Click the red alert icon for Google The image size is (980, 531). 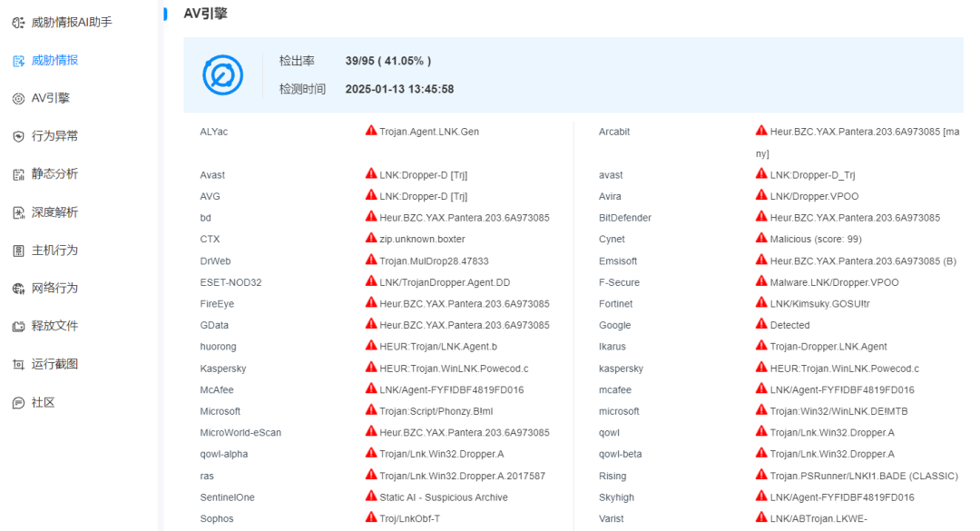761,323
